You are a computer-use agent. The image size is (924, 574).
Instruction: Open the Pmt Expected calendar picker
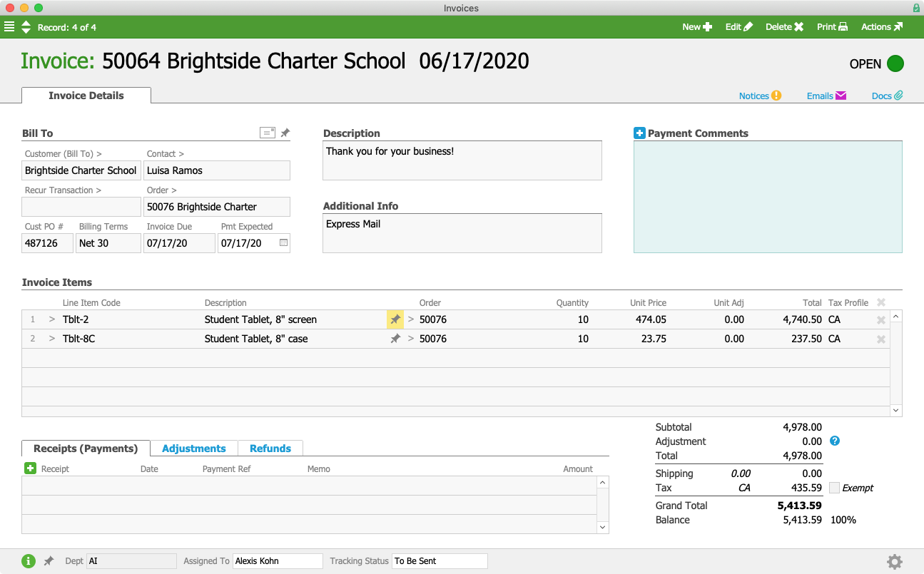[283, 243]
